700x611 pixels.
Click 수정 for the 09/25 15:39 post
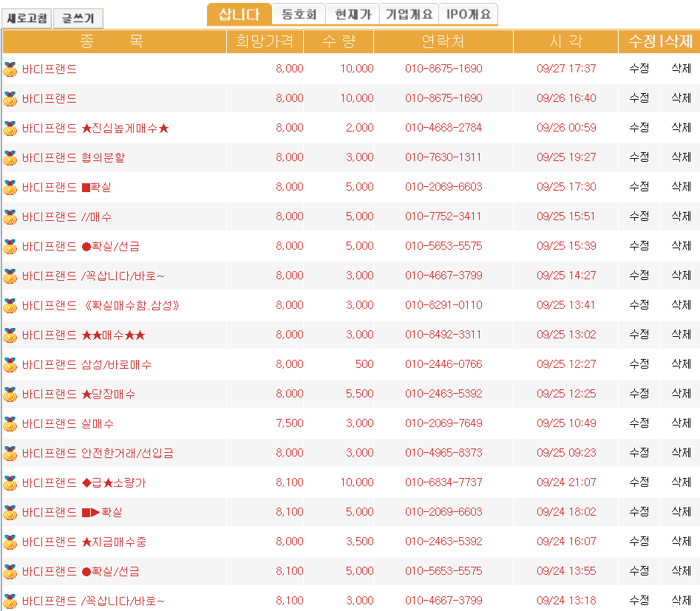coord(639,245)
